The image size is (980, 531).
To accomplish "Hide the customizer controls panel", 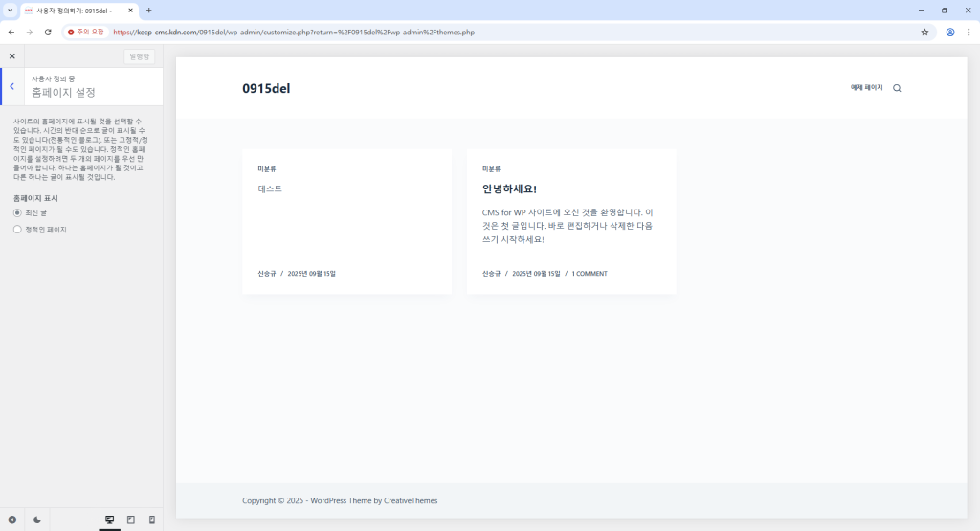I will coord(12,520).
